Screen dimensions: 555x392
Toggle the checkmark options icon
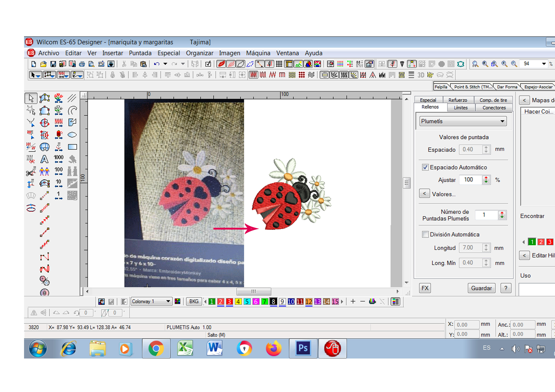click(208, 64)
